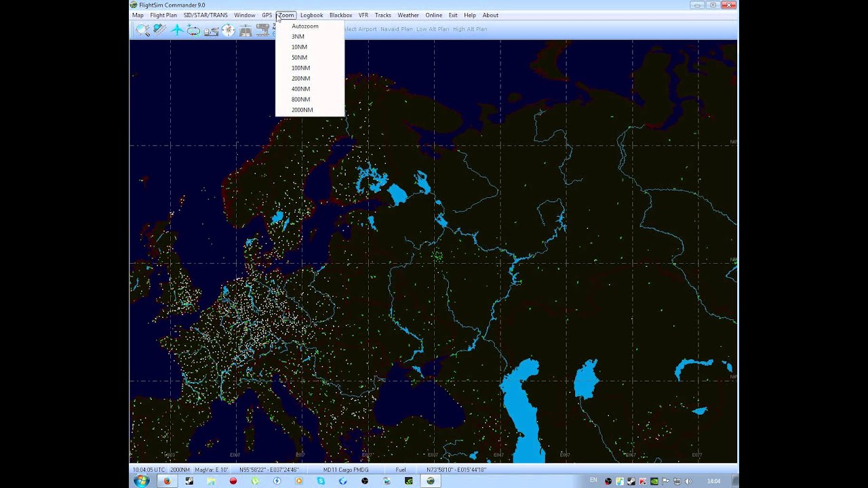Open the About menu
The height and width of the screenshot is (488, 868).
(x=490, y=15)
